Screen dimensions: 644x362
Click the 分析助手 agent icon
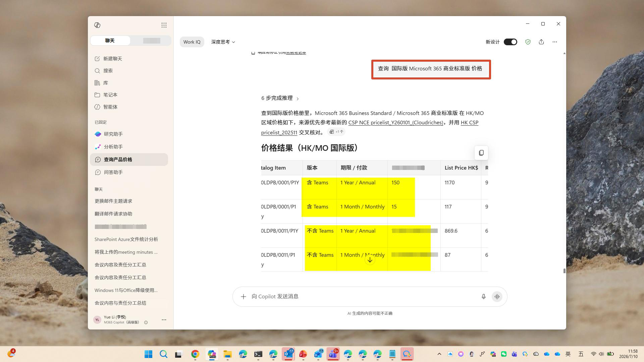pyautogui.click(x=98, y=147)
